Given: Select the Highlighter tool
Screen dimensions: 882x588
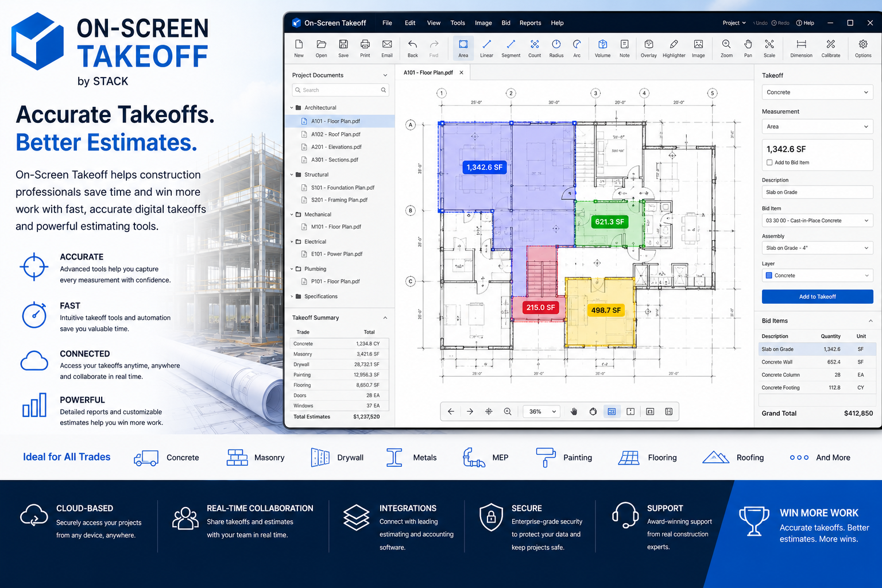Looking at the screenshot, I should point(674,48).
